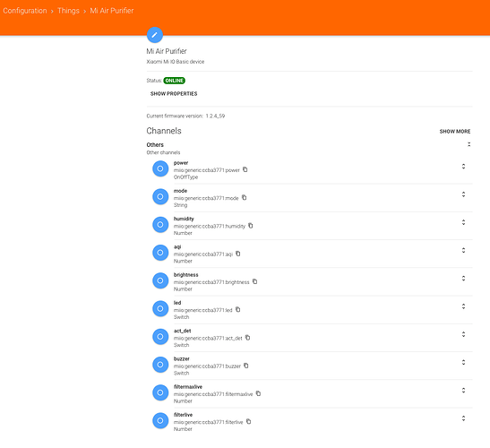490x448 pixels.
Task: Click the filtermaxlive channel link circle icon
Action: click(x=160, y=392)
